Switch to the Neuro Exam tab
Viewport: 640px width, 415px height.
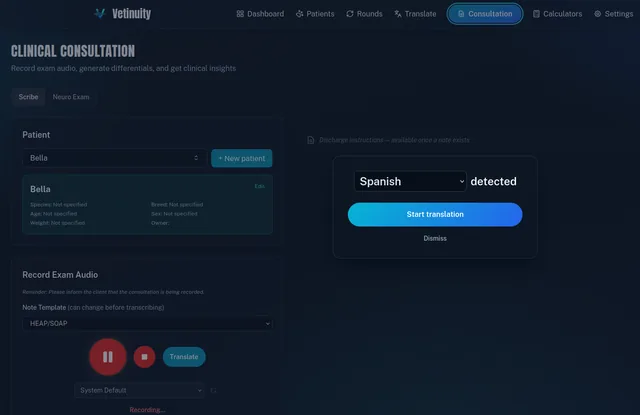(x=71, y=97)
